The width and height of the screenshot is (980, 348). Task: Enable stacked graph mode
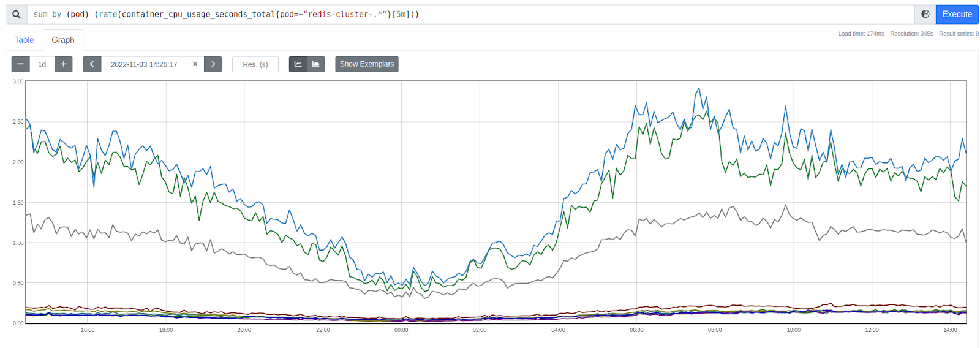tap(316, 64)
